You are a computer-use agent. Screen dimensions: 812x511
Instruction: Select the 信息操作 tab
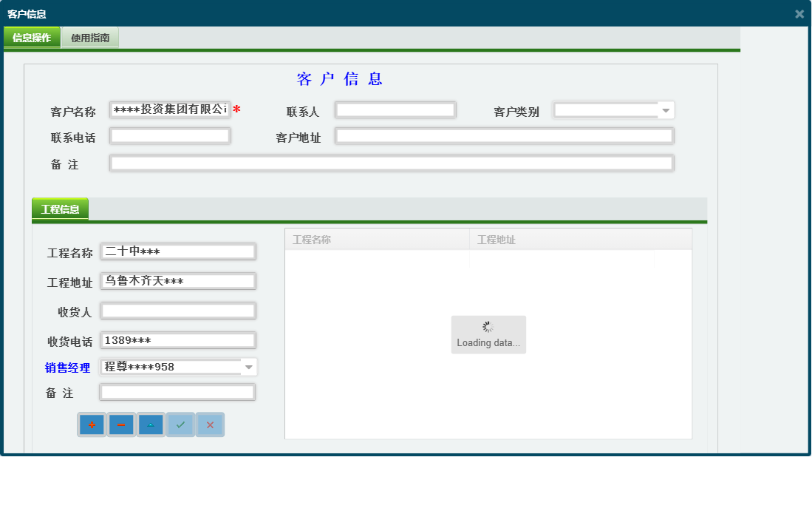point(32,35)
